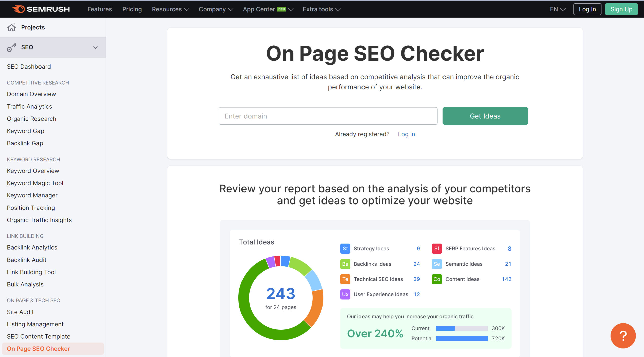Image resolution: width=644 pixels, height=357 pixels.
Task: Click the Co Content Ideas badge
Action: coord(437,279)
